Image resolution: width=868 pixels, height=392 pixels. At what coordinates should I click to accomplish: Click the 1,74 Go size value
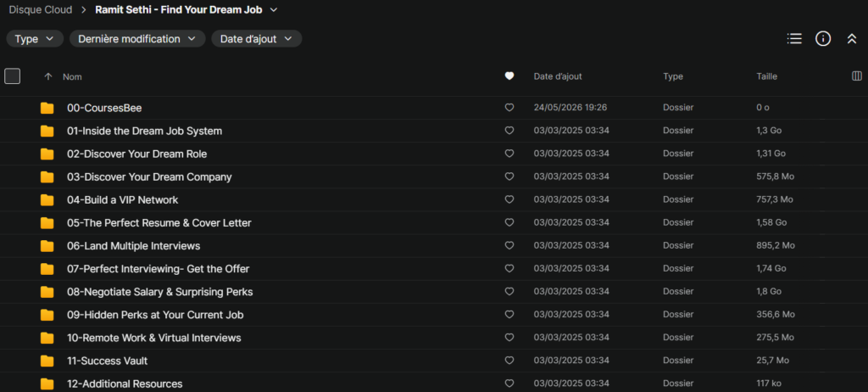(x=771, y=268)
